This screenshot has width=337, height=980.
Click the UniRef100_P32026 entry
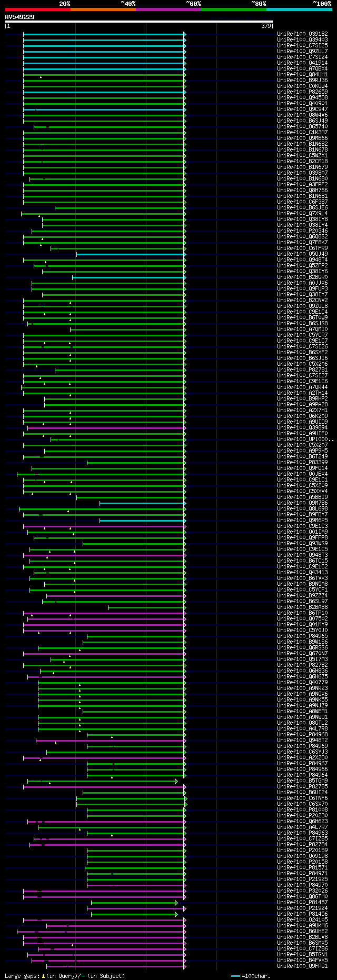302,891
